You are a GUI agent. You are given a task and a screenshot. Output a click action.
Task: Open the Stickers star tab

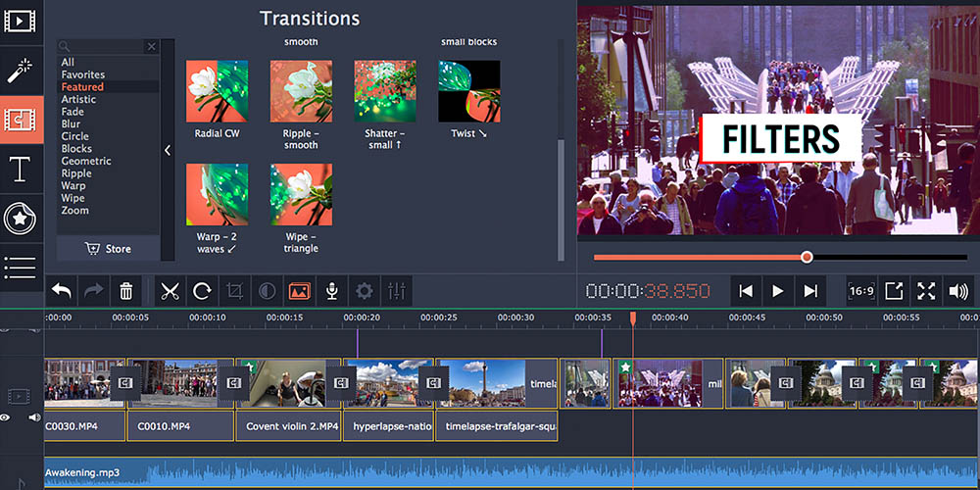pos(20,219)
